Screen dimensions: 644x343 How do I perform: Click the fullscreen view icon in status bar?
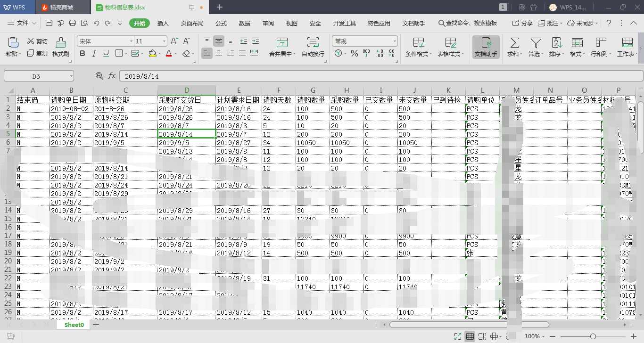457,336
